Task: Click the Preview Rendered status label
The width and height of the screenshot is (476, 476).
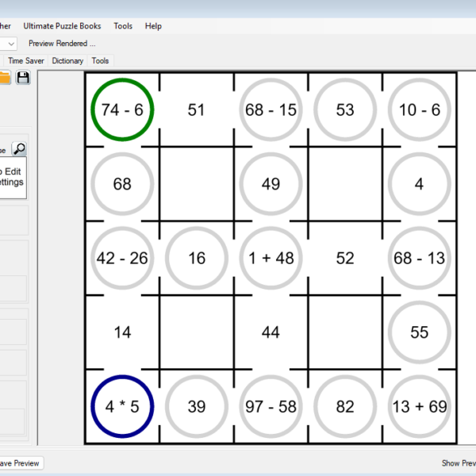Action: tap(62, 44)
